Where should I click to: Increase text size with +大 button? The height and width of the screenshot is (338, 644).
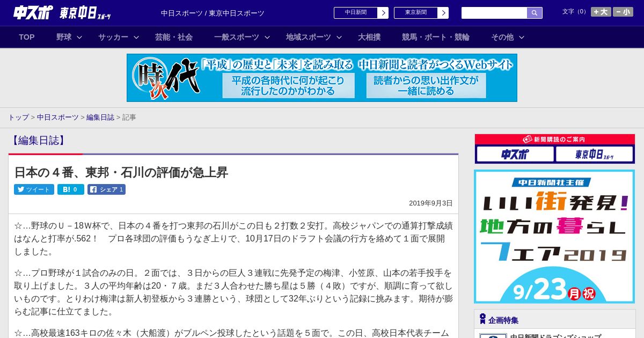coord(601,12)
